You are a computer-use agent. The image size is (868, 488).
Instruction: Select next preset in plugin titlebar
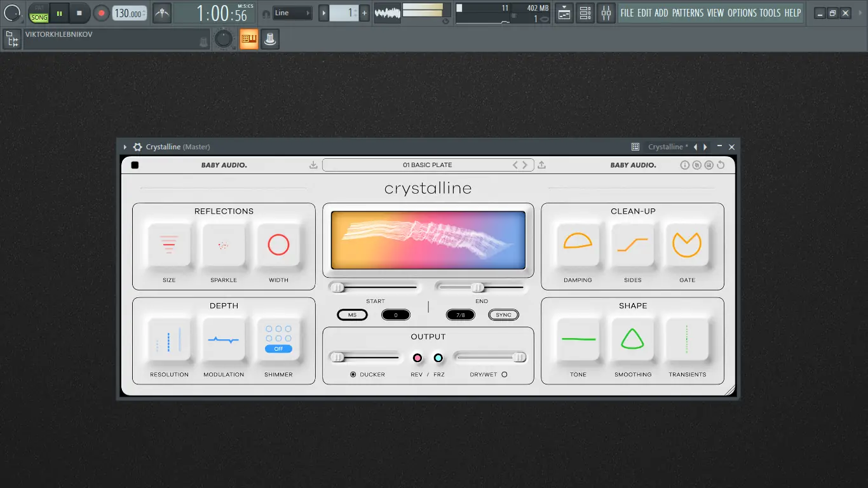click(x=705, y=147)
